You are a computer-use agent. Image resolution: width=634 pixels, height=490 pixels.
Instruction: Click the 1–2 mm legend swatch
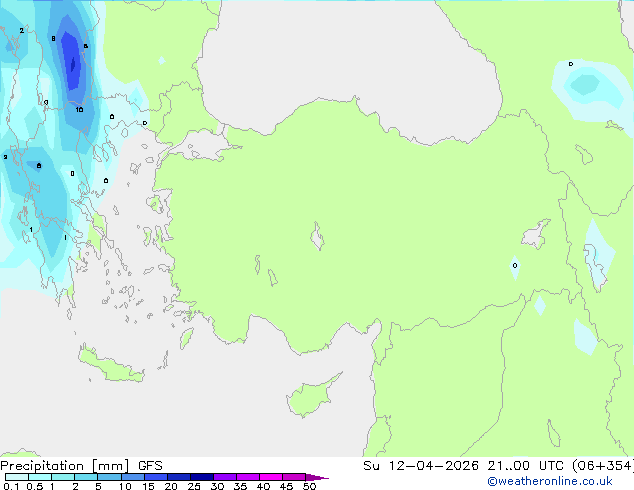point(63,477)
